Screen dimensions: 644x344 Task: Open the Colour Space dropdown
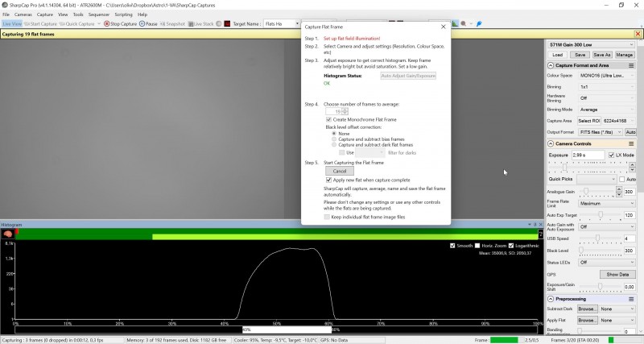coord(607,76)
